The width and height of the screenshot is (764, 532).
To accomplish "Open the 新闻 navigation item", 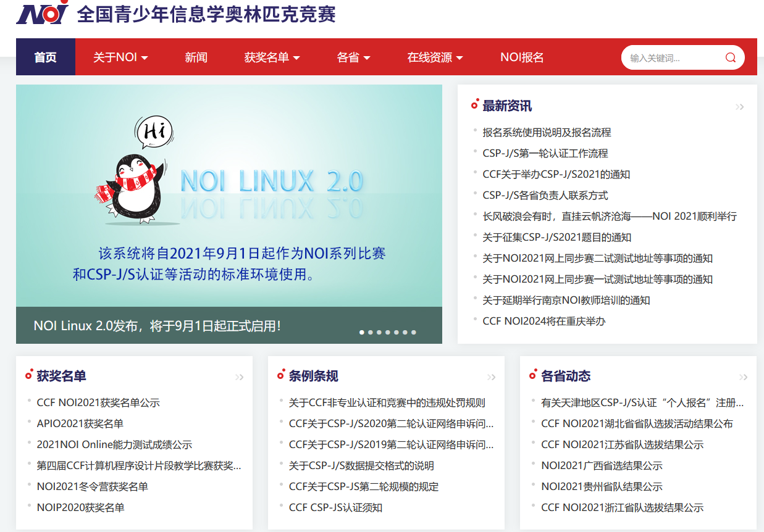I will (x=196, y=57).
